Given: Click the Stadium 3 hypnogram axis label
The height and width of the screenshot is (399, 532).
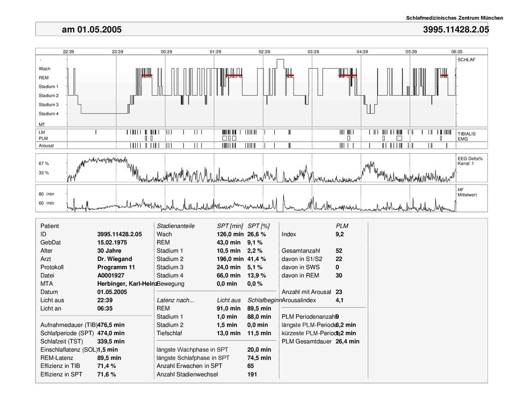Looking at the screenshot, I should (48, 105).
